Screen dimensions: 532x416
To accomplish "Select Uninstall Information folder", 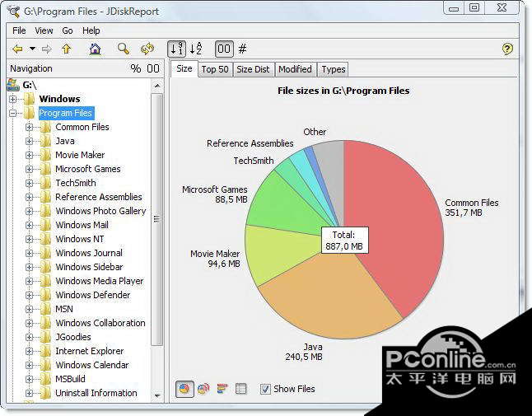I will (96, 393).
